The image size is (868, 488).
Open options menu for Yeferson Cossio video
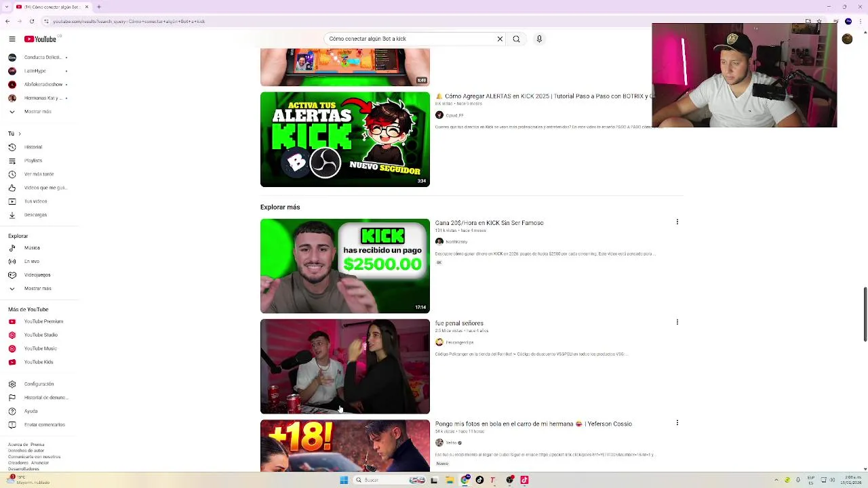click(x=677, y=422)
